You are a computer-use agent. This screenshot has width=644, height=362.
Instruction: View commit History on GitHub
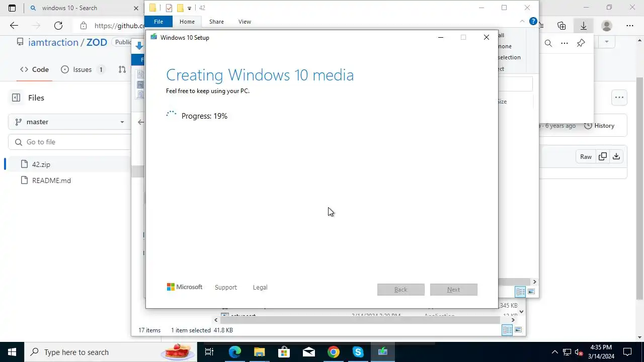tap(599, 126)
